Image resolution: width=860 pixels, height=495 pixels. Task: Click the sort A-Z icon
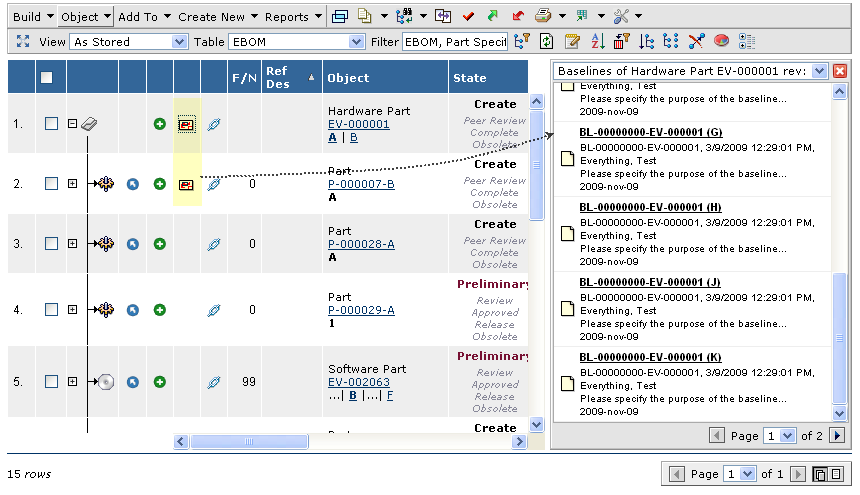coord(598,42)
